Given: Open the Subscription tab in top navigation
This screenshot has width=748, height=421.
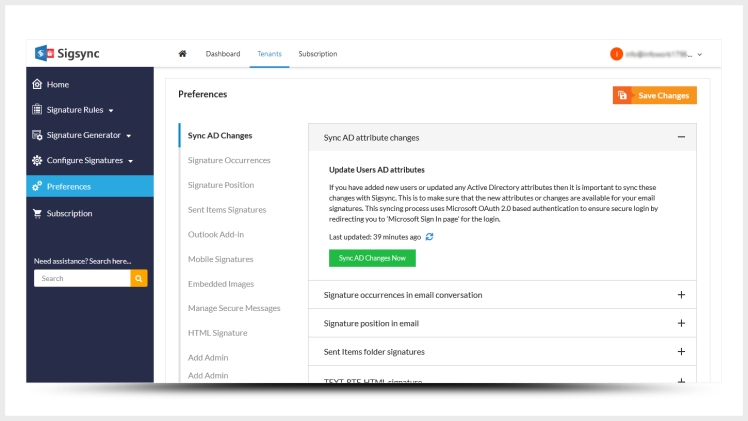Looking at the screenshot, I should 317,53.
